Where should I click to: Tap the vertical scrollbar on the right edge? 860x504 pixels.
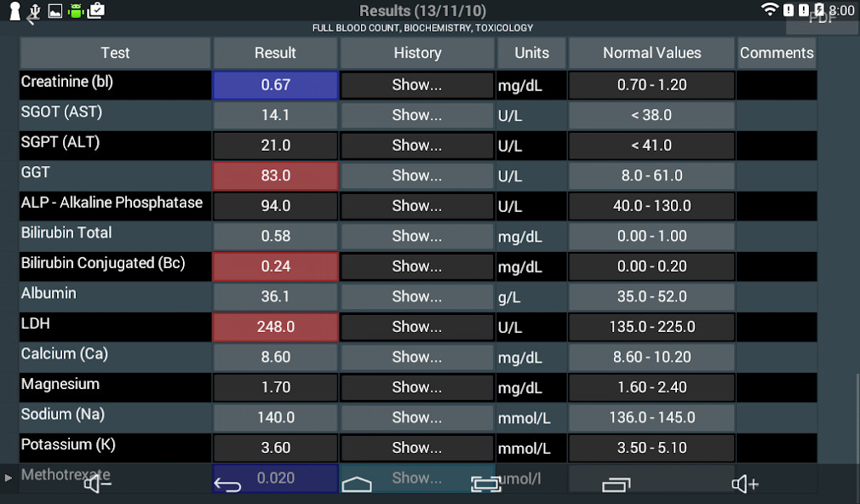[857, 418]
